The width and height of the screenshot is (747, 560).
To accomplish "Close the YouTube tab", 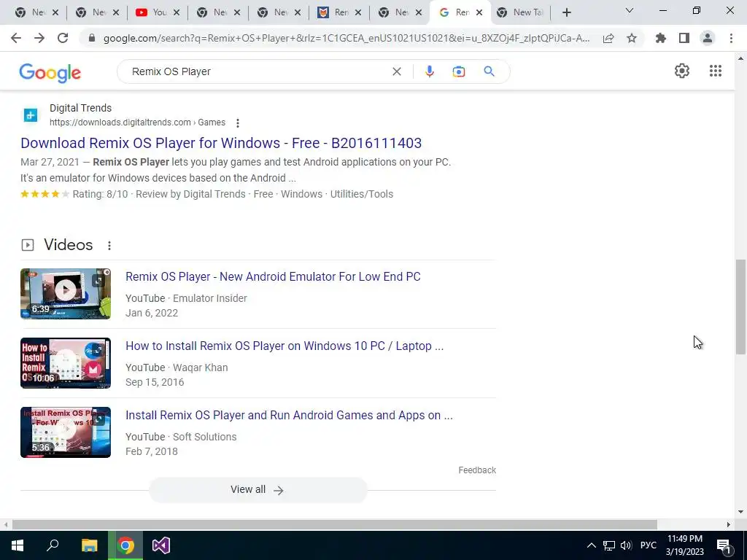I will pos(177,12).
